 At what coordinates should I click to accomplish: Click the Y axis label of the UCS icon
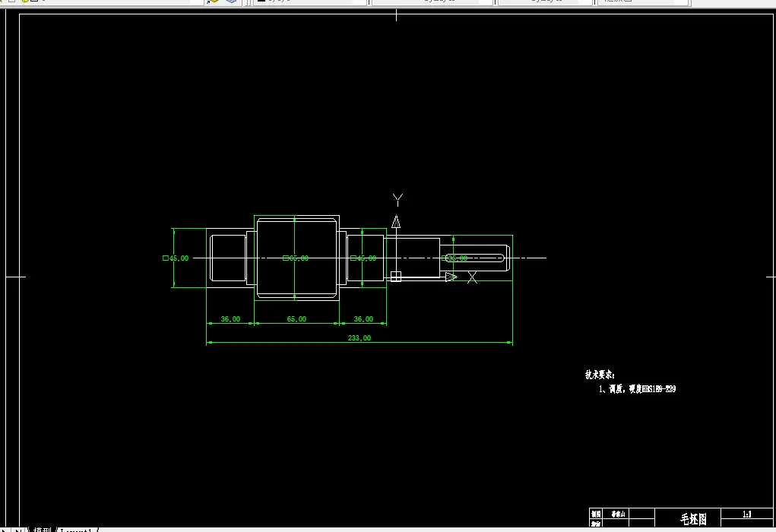398,200
